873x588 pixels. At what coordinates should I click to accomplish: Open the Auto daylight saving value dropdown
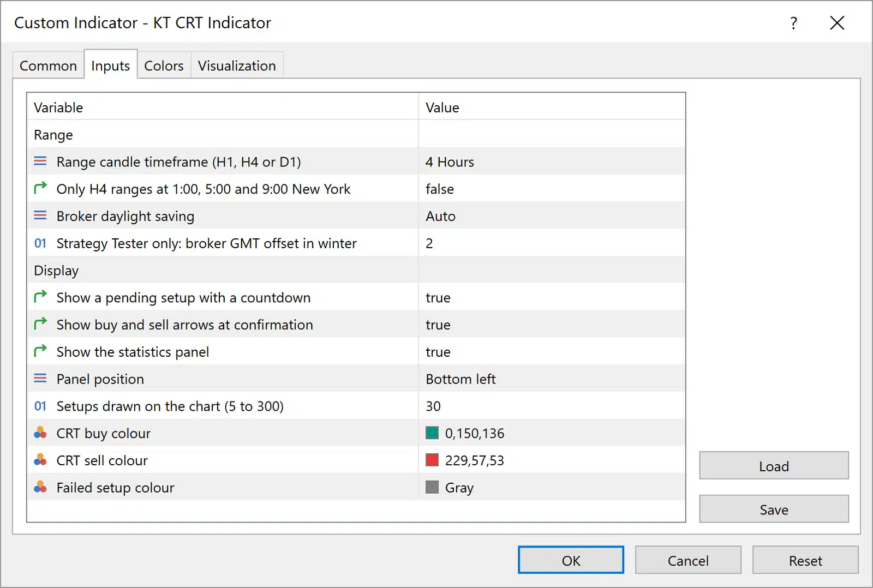pos(552,216)
